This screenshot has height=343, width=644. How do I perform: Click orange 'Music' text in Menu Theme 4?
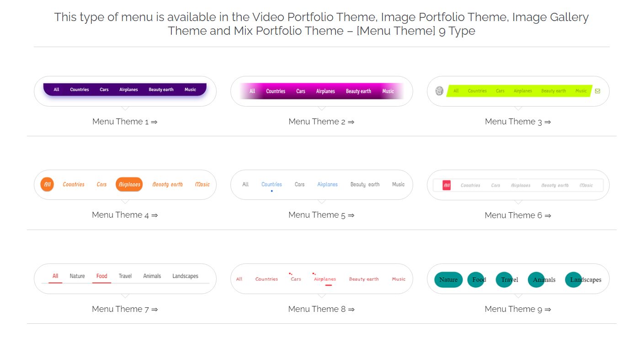click(202, 184)
